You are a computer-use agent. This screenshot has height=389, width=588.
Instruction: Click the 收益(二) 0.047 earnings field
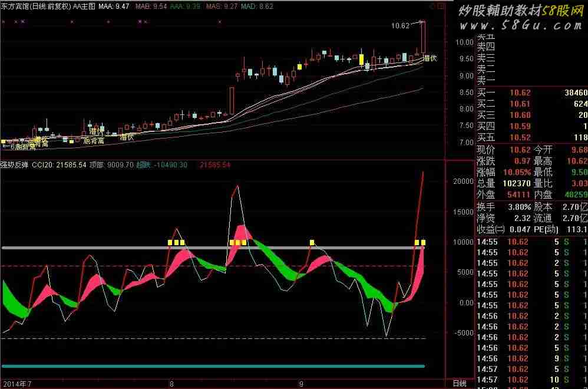(x=504, y=229)
